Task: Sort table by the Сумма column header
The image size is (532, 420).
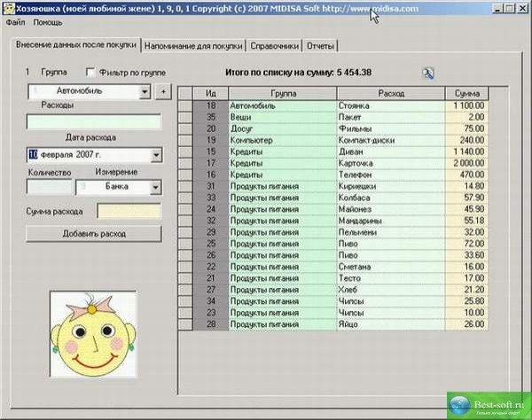Action: 466,93
